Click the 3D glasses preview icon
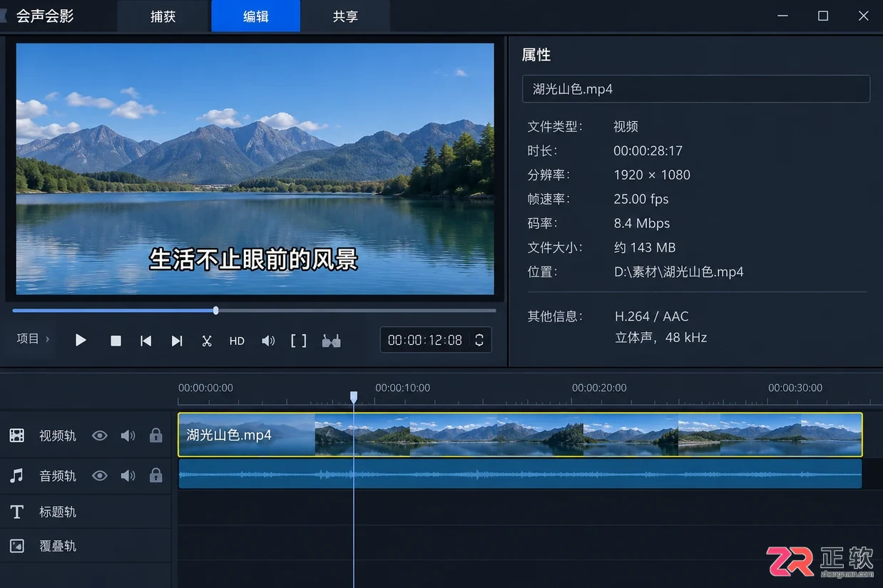This screenshot has height=588, width=883. point(331,341)
